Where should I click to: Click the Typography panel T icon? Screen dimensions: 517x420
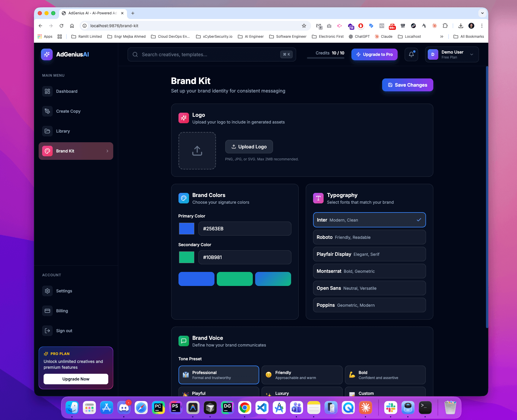318,198
